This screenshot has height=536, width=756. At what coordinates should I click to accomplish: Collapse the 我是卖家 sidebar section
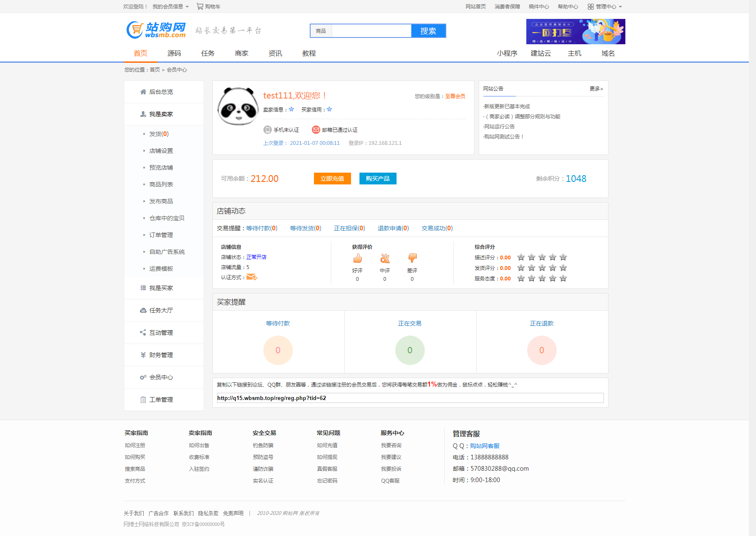coord(164,114)
